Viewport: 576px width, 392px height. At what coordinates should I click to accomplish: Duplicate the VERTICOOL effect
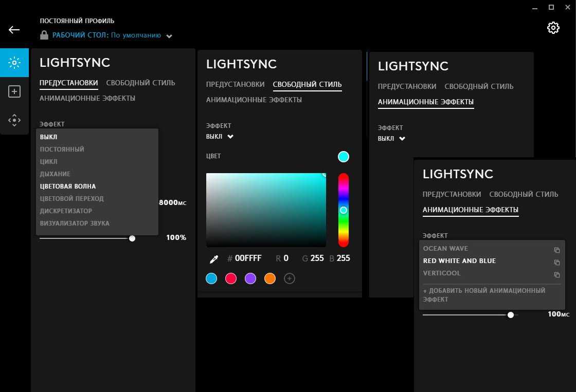(x=557, y=274)
